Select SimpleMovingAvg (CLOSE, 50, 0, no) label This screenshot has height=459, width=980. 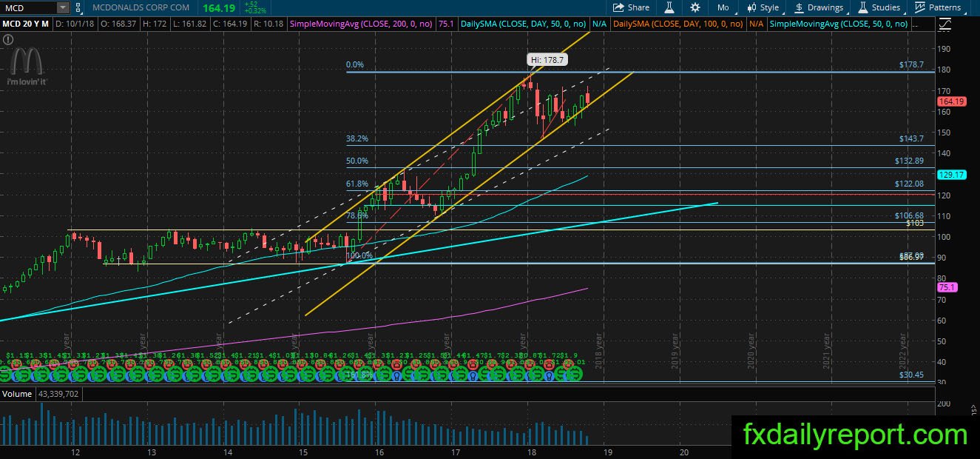(x=839, y=24)
